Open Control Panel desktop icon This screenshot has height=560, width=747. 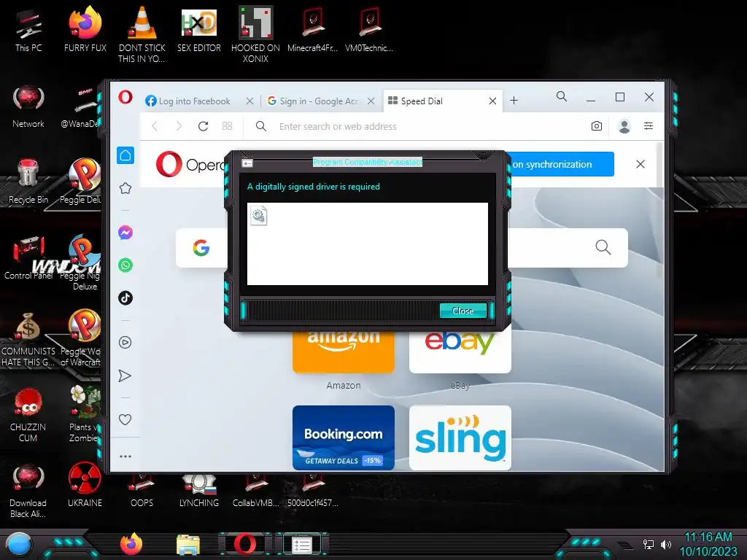28,257
